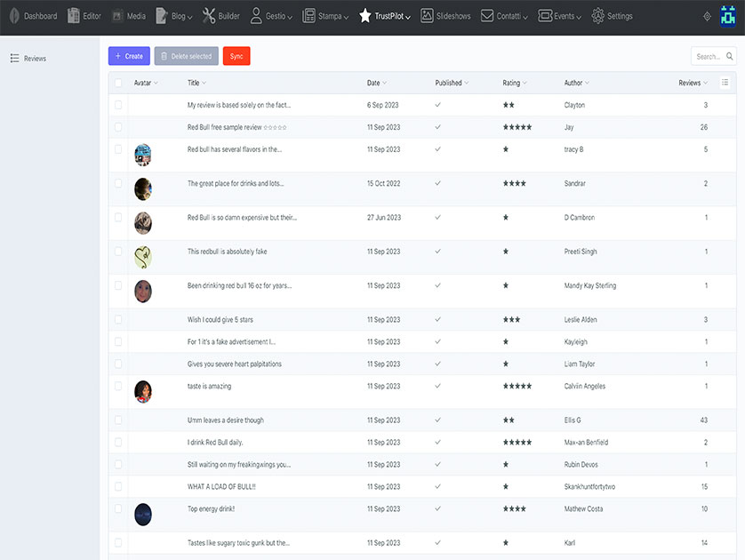The height and width of the screenshot is (560, 745).
Task: Check the tracy B review checkbox
Action: 118,149
